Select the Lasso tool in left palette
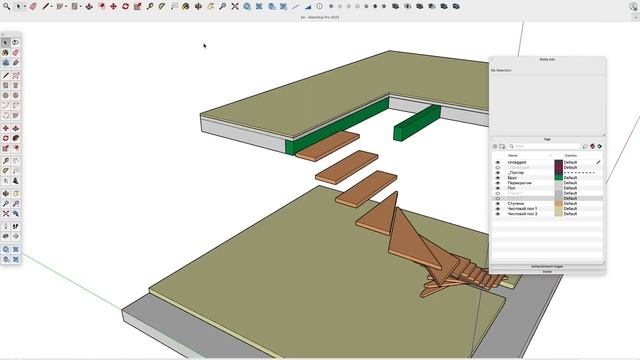 point(16,42)
